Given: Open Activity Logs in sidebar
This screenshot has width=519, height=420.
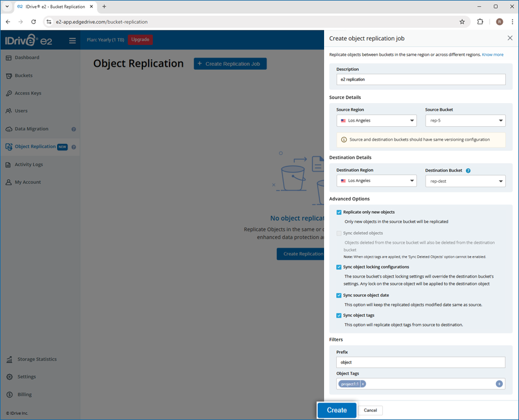Looking at the screenshot, I should tap(28, 164).
